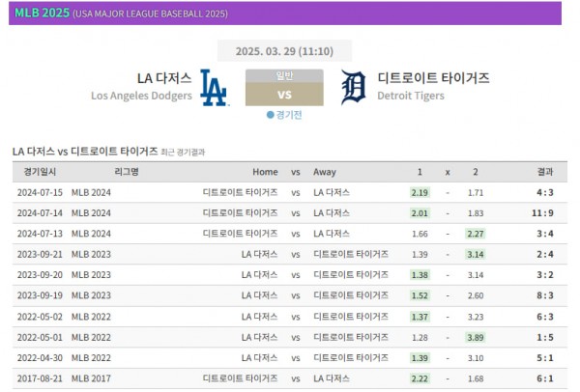Click the 경기일시 column header
Viewport: 580px width, 392px height.
(40, 172)
